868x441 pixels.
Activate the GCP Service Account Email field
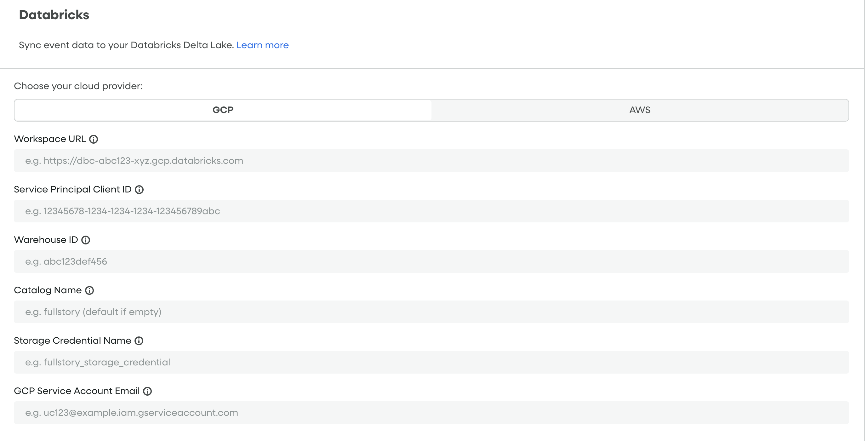click(x=431, y=413)
